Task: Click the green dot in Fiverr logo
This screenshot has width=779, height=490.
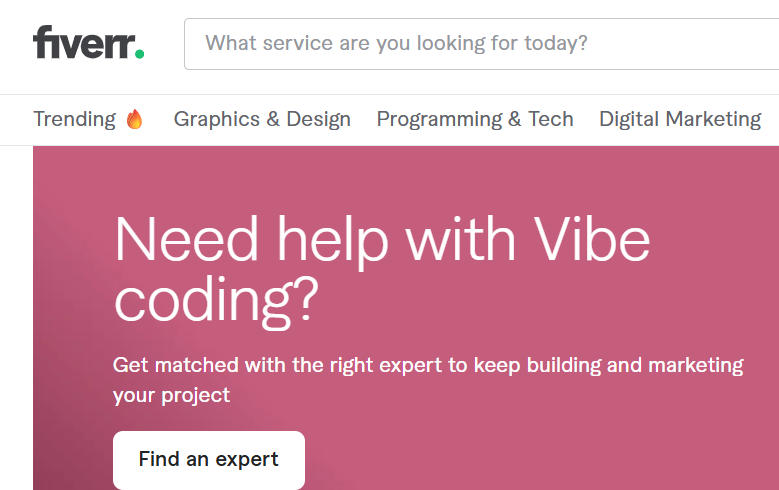Action: point(140,53)
